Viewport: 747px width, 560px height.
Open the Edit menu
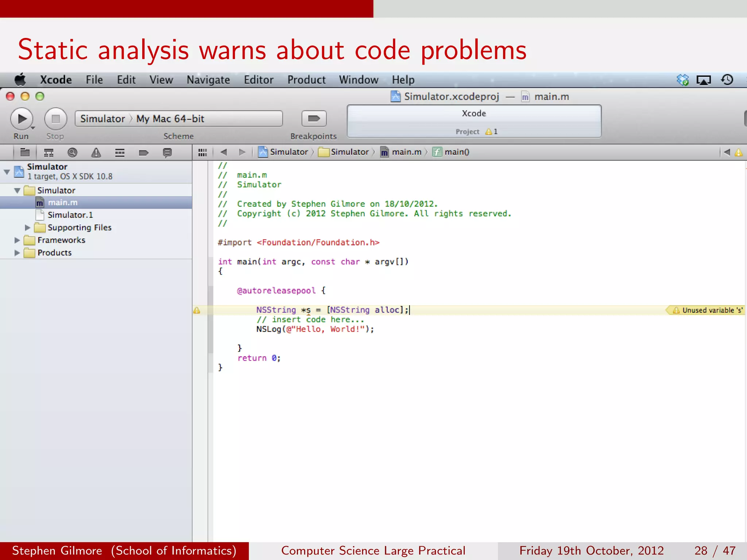click(126, 80)
